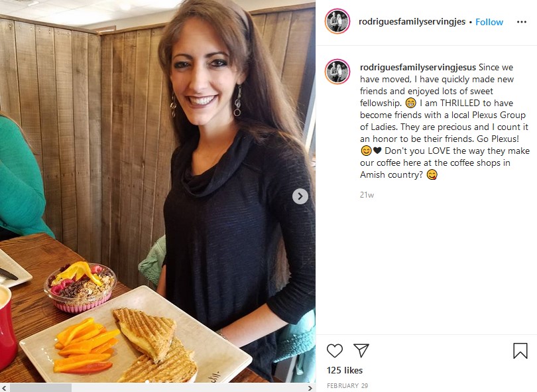Image resolution: width=537 pixels, height=392 pixels.
Task: Click the horizontal scrollbar right arrow
Action: pyautogui.click(x=310, y=388)
